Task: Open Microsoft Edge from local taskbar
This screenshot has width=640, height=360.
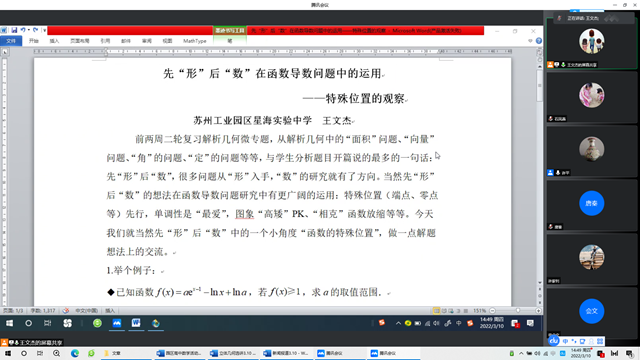Action: [x=75, y=353]
